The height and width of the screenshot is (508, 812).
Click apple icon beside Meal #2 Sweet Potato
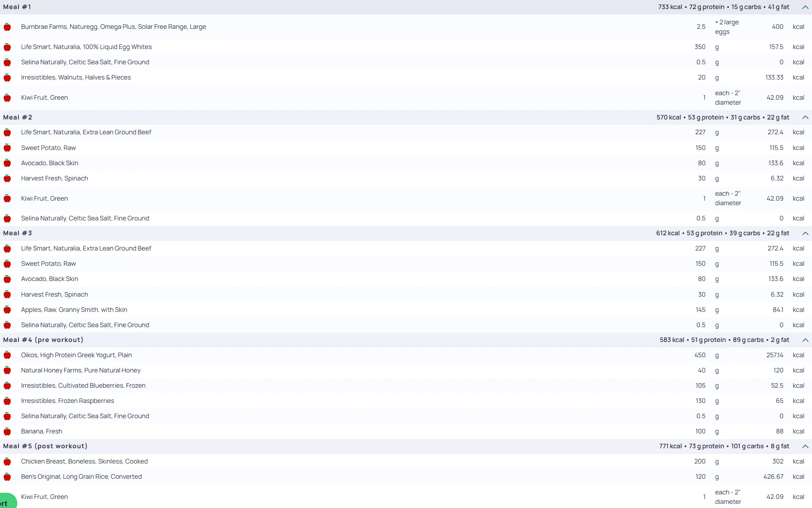point(7,148)
